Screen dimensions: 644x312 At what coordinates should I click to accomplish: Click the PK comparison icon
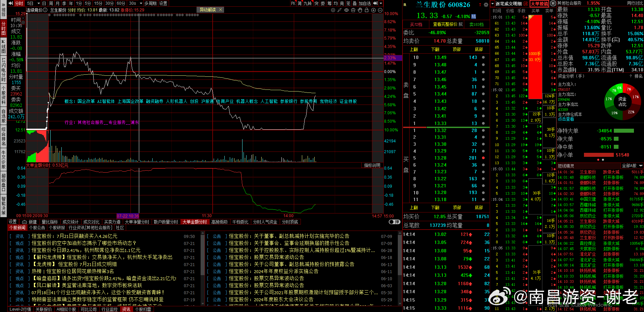[293, 3]
